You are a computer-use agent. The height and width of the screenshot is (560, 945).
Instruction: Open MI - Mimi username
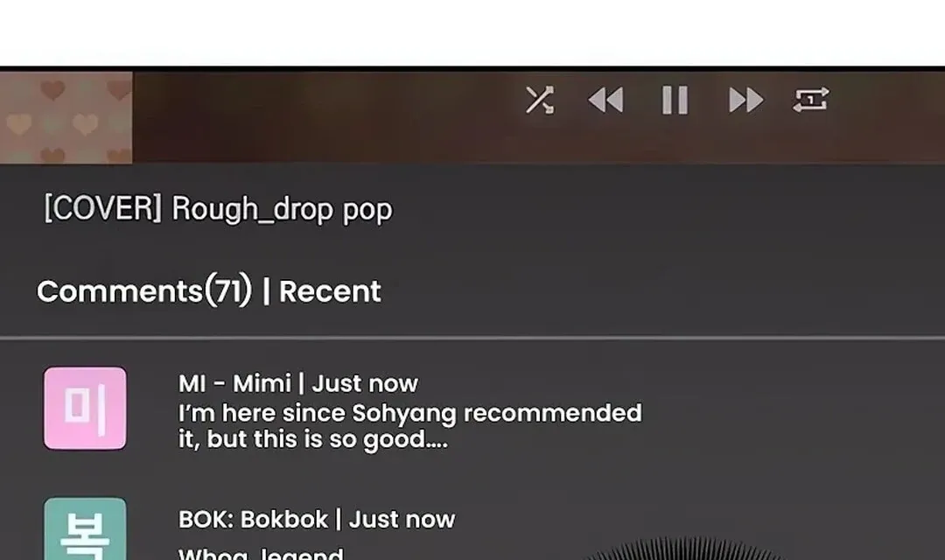point(234,383)
